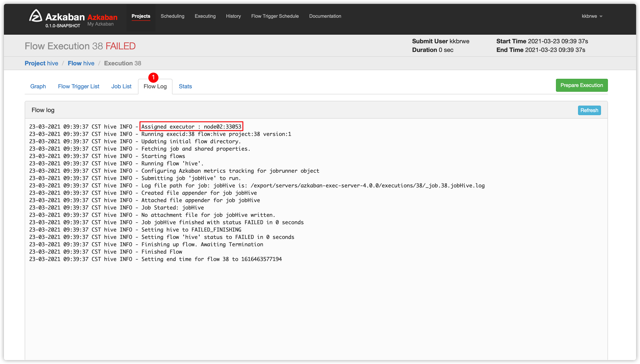Image resolution: width=640 pixels, height=364 pixels.
Task: Select Execution 38 breadcrumb text
Action: pyautogui.click(x=123, y=63)
